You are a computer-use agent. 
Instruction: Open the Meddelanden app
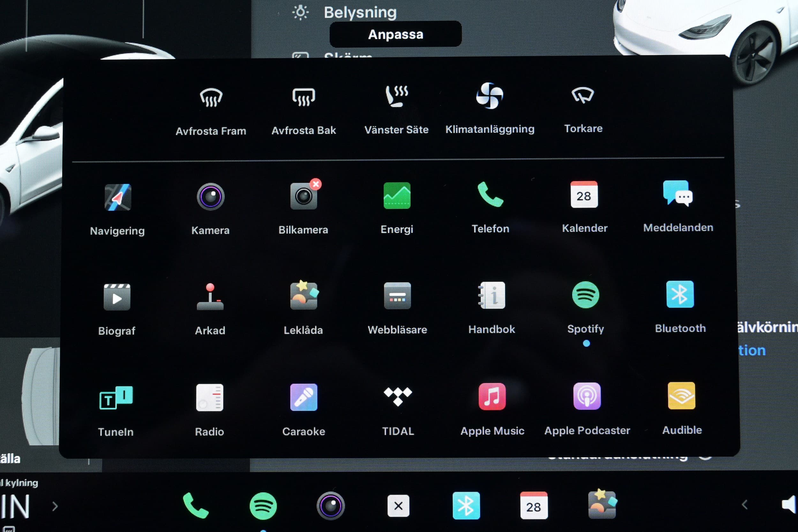[678, 193]
